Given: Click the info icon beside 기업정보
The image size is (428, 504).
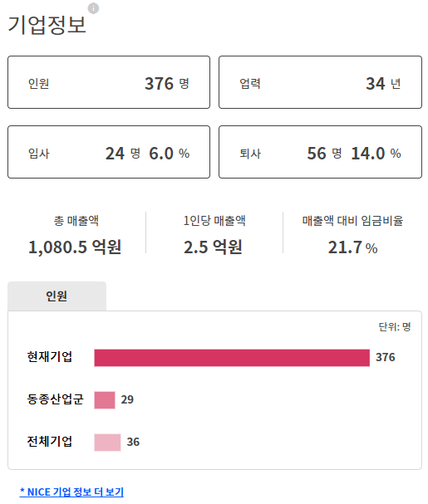Looking at the screenshot, I should [x=93, y=8].
